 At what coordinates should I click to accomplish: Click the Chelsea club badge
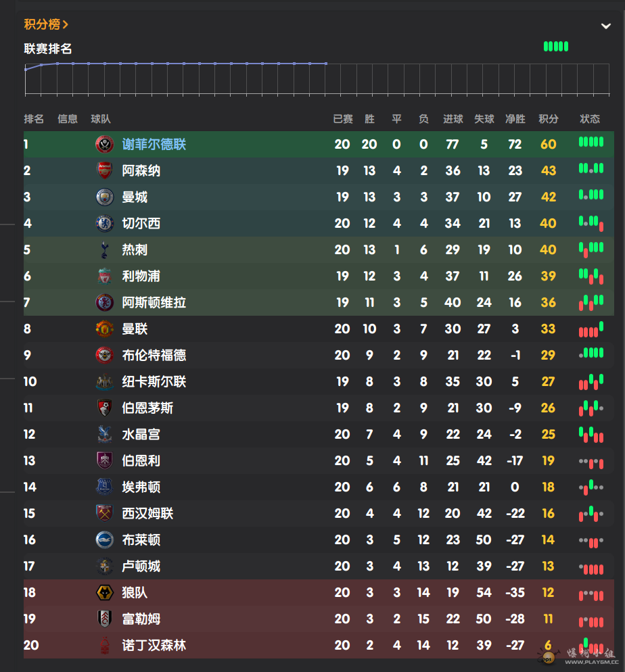tap(105, 223)
